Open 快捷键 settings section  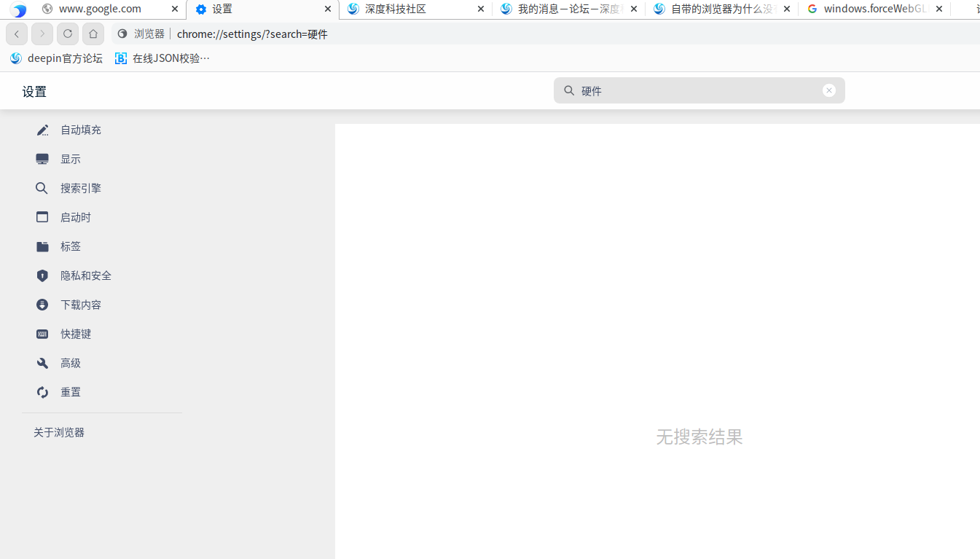tap(76, 334)
